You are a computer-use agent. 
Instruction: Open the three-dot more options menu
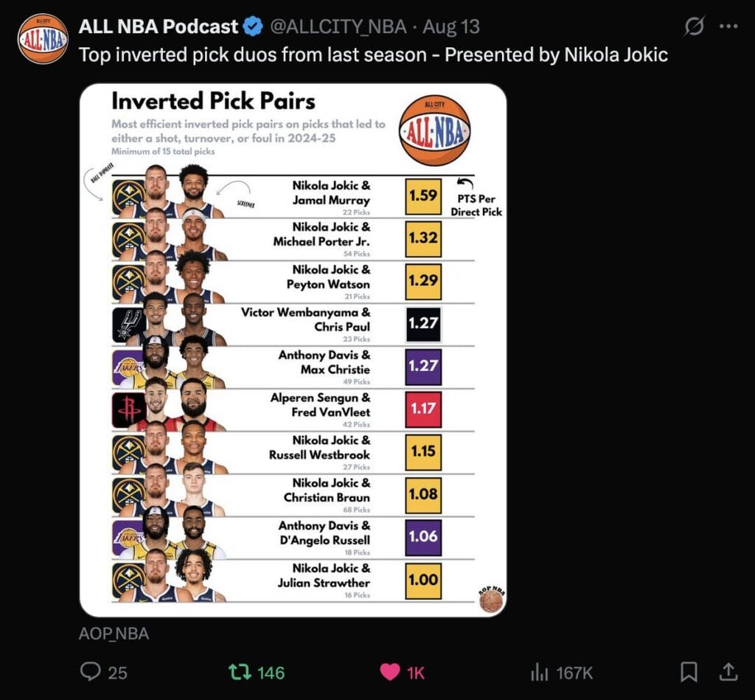[x=728, y=27]
